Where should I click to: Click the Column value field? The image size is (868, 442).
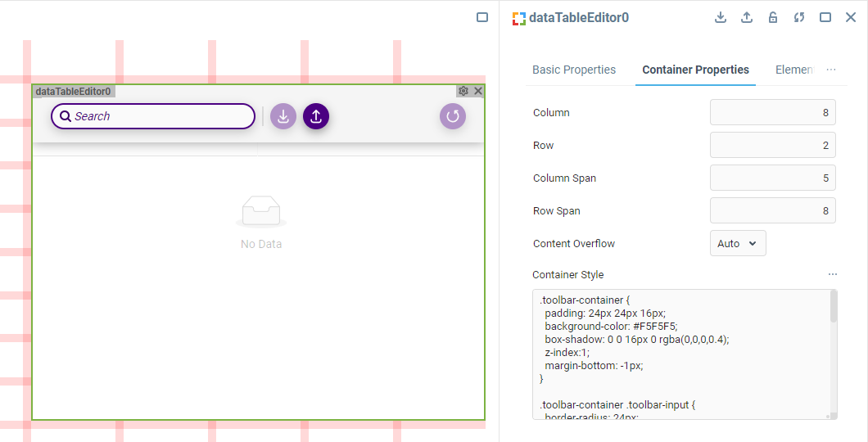[x=772, y=112]
